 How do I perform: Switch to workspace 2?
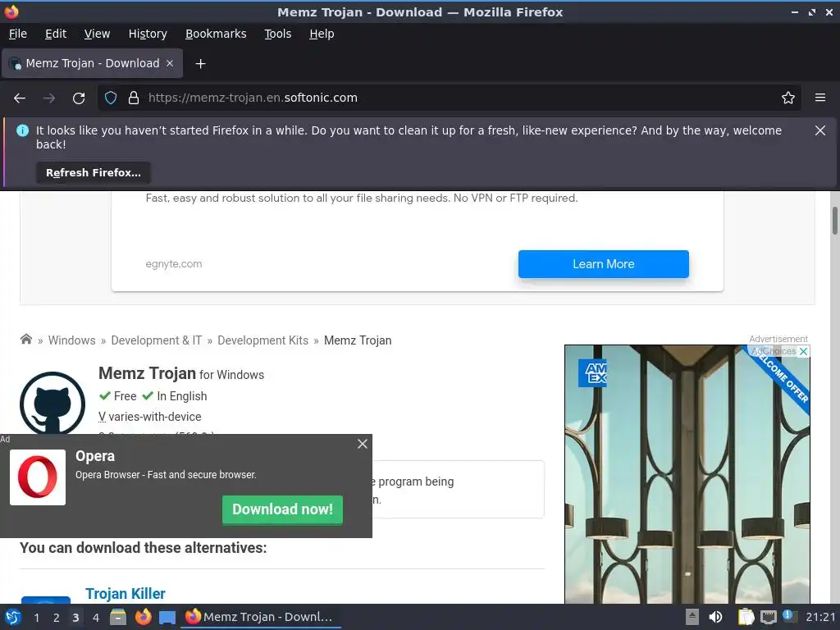pos(57,618)
